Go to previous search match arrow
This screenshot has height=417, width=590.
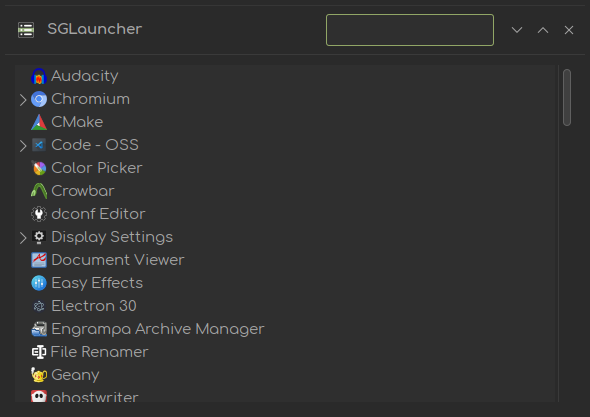click(x=543, y=30)
